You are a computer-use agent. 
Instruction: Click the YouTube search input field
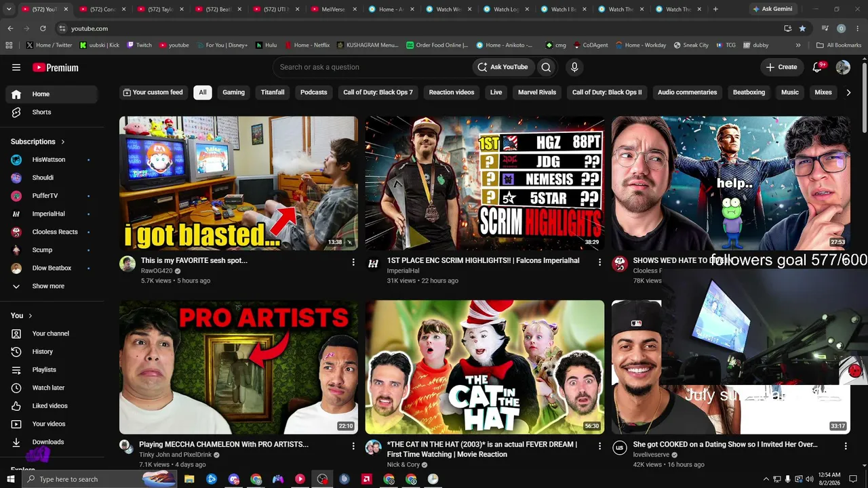pyautogui.click(x=373, y=67)
